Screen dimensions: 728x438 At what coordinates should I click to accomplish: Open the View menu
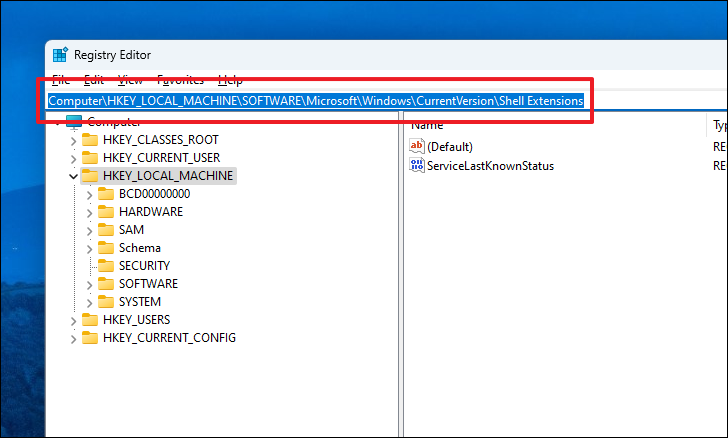(130, 80)
